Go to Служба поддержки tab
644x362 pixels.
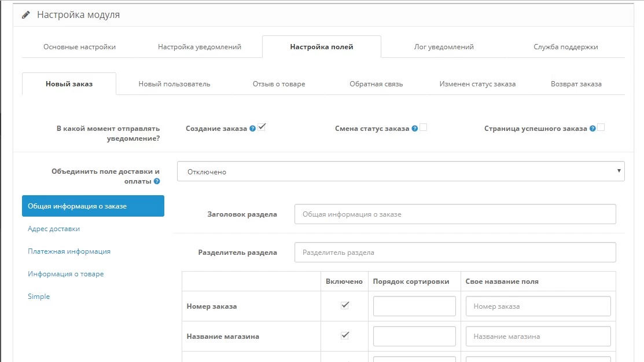(x=565, y=47)
